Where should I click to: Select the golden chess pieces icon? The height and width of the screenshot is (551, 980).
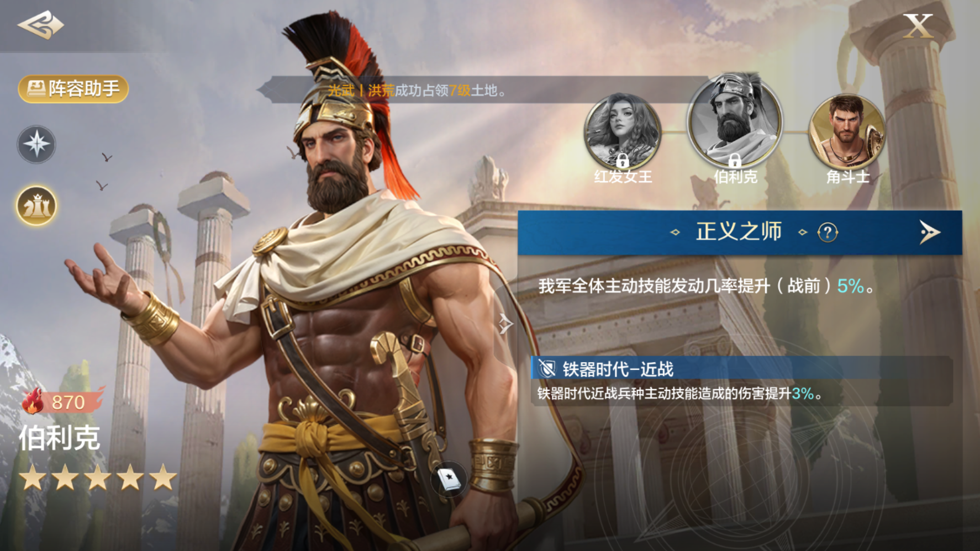pos(36,206)
